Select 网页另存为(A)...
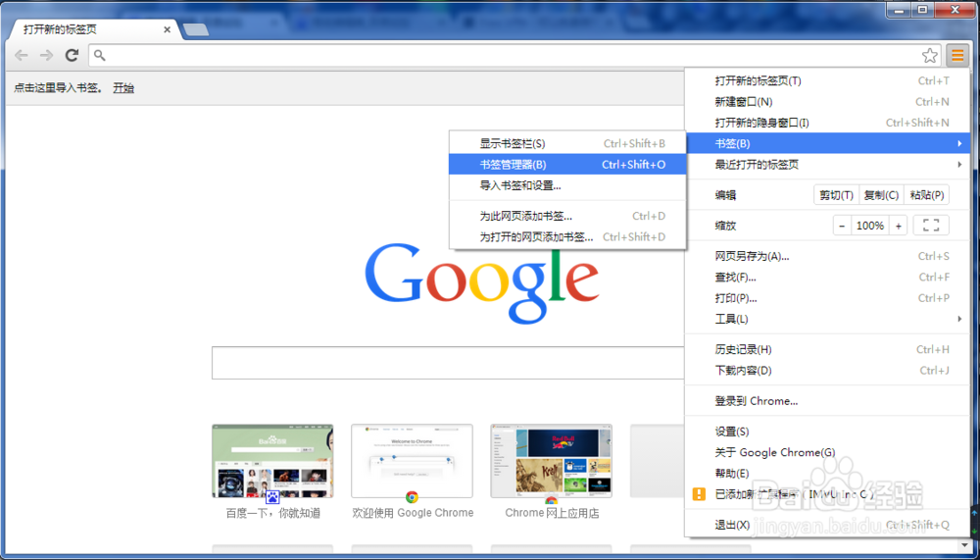Image resolution: width=980 pixels, height=560 pixels. [x=829, y=256]
